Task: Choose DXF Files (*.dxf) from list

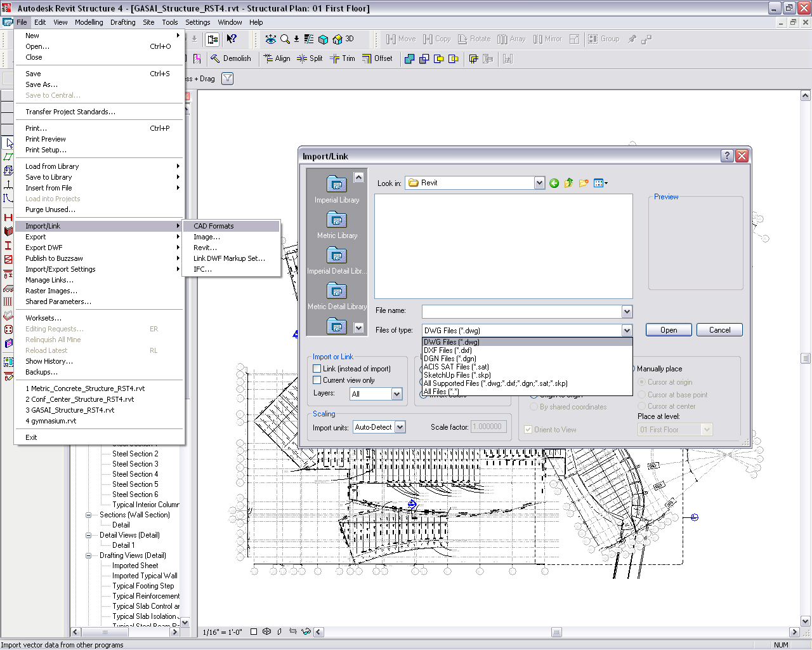Action: click(527, 350)
